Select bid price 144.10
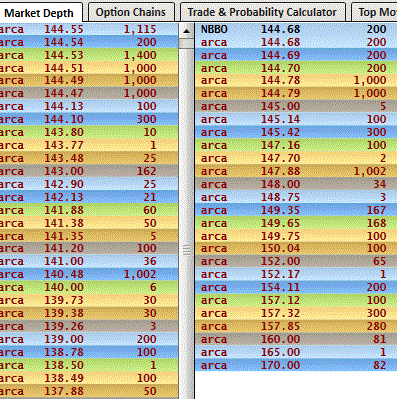The image size is (397, 399). coord(64,119)
